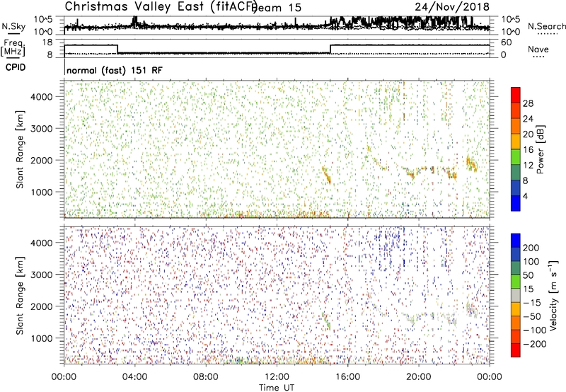This screenshot has height=392, width=566.
Task: Click the noise spike near 04:00 in sky-noise plot
Action: click(135, 21)
